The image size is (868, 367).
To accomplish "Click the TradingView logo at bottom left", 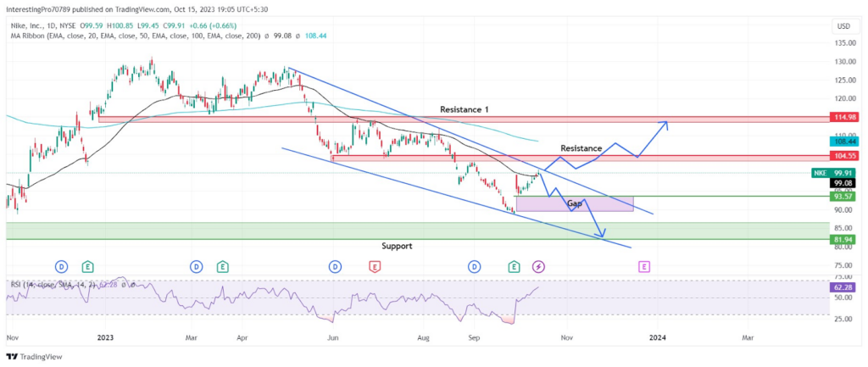I will pyautogui.click(x=34, y=357).
